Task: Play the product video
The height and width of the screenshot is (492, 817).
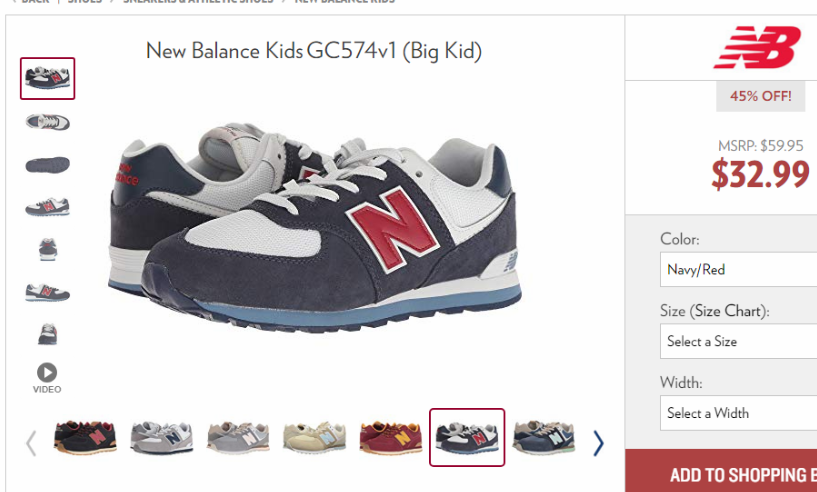Action: click(x=47, y=378)
